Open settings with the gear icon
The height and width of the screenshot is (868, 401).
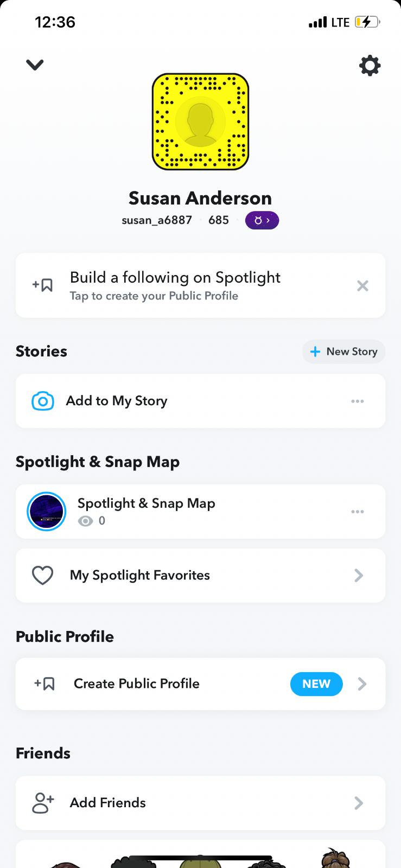coord(370,66)
